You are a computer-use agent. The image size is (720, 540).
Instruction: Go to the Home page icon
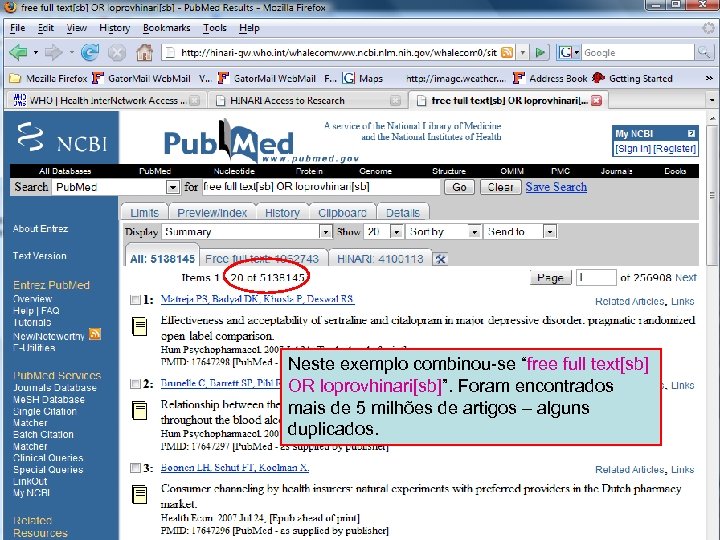click(x=145, y=52)
